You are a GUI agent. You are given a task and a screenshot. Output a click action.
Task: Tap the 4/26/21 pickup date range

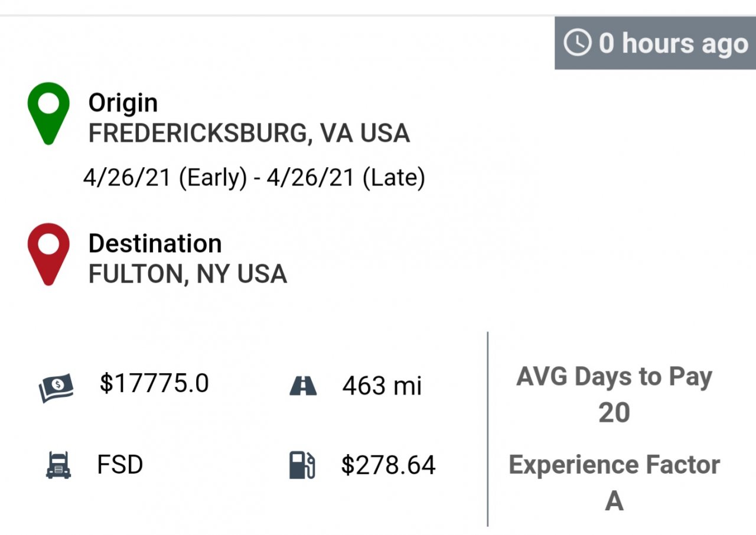pos(254,178)
